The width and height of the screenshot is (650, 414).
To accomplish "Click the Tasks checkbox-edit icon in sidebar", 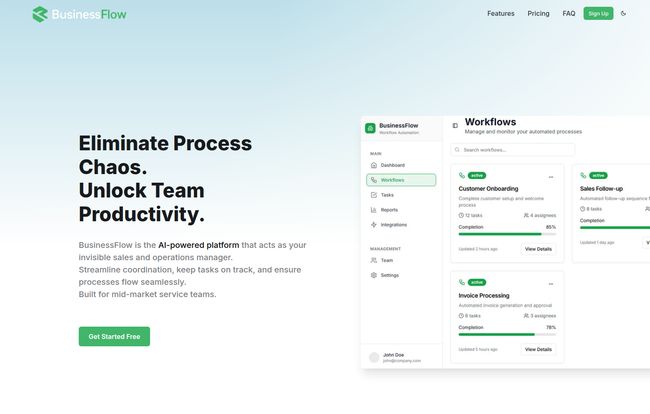I will click(x=374, y=195).
